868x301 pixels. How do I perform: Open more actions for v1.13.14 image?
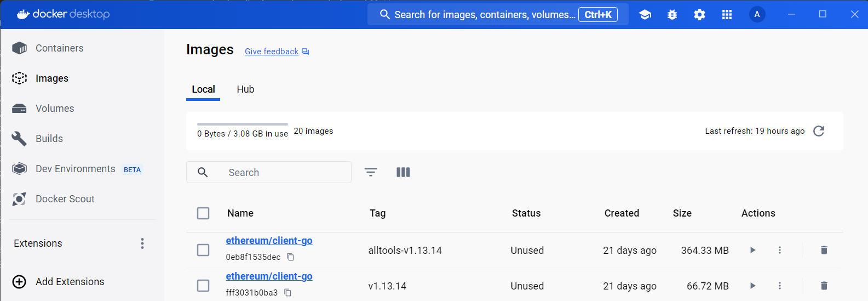[x=780, y=286]
